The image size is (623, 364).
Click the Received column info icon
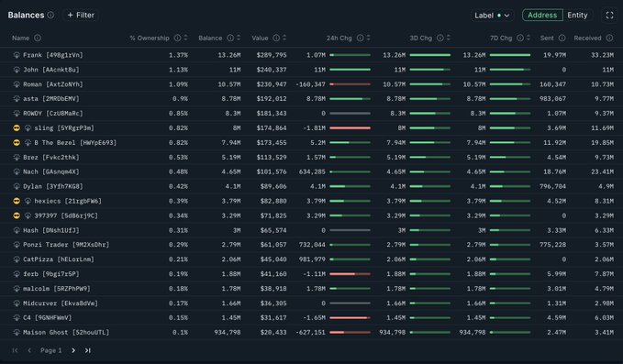pos(609,39)
